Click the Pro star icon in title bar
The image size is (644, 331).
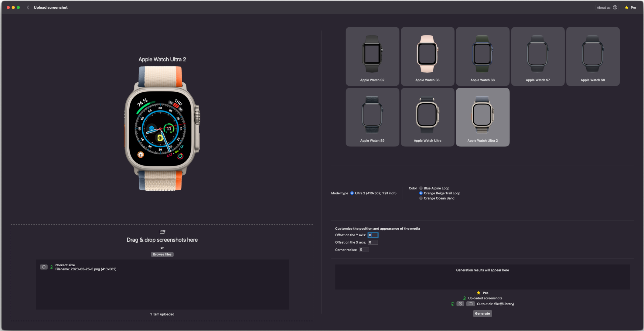tap(626, 7)
